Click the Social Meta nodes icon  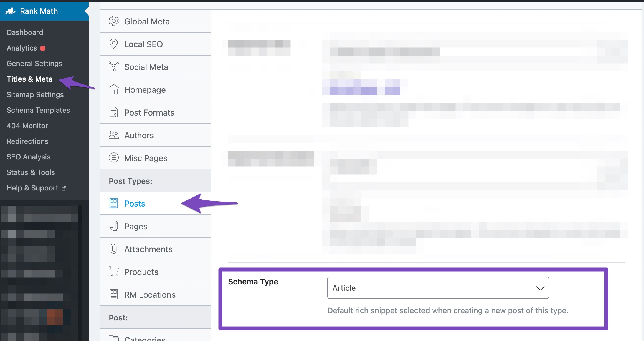[113, 67]
